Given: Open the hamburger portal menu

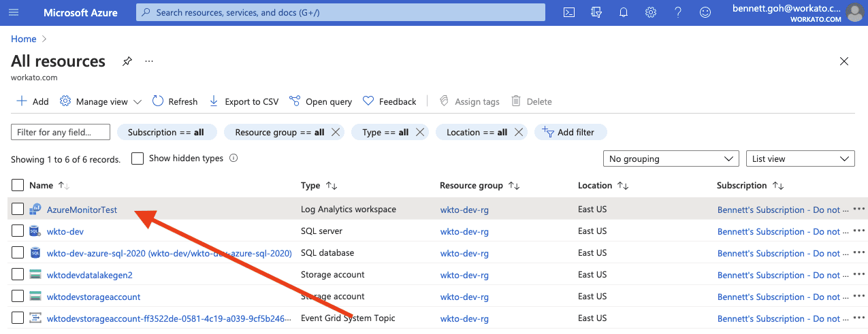Looking at the screenshot, I should pos(14,12).
